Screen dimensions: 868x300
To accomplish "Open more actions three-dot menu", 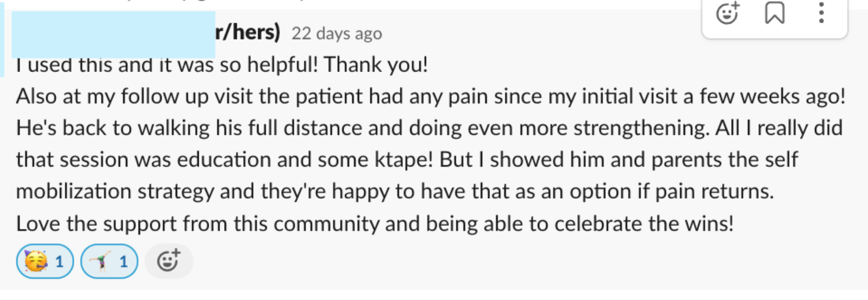I will pos(821,13).
